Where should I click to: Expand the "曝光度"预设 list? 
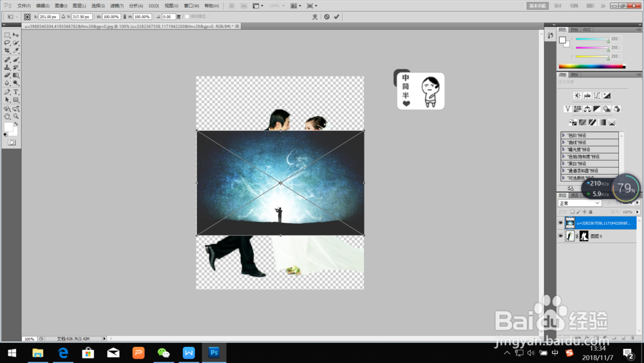click(x=563, y=149)
